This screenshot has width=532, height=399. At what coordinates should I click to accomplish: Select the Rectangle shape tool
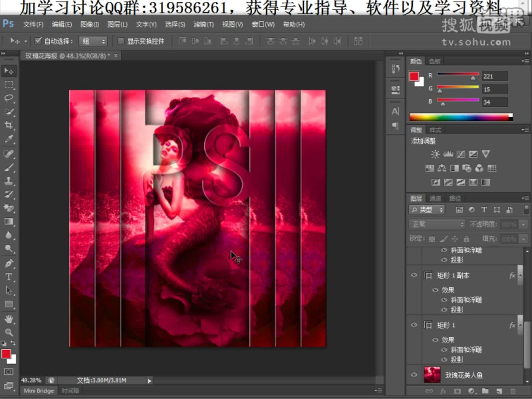click(8, 304)
